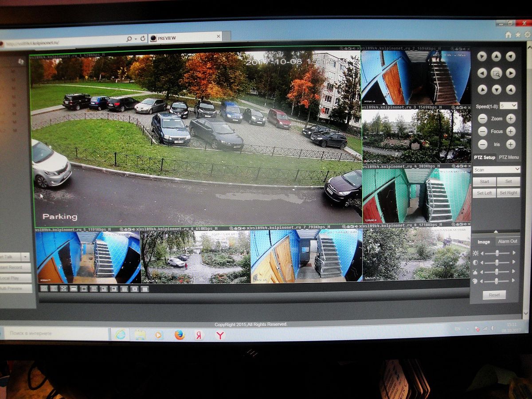Open the Alarm Out tab

coord(508,241)
